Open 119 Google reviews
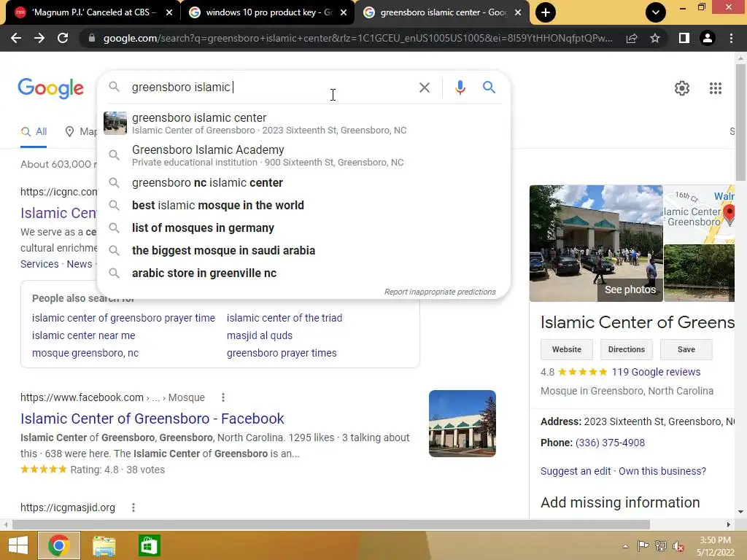This screenshot has height=560, width=747. pos(656,372)
